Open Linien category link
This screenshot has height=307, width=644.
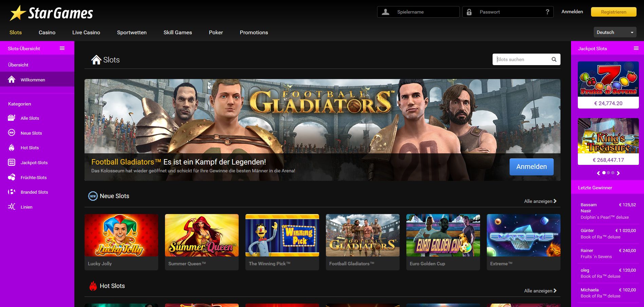[26, 207]
